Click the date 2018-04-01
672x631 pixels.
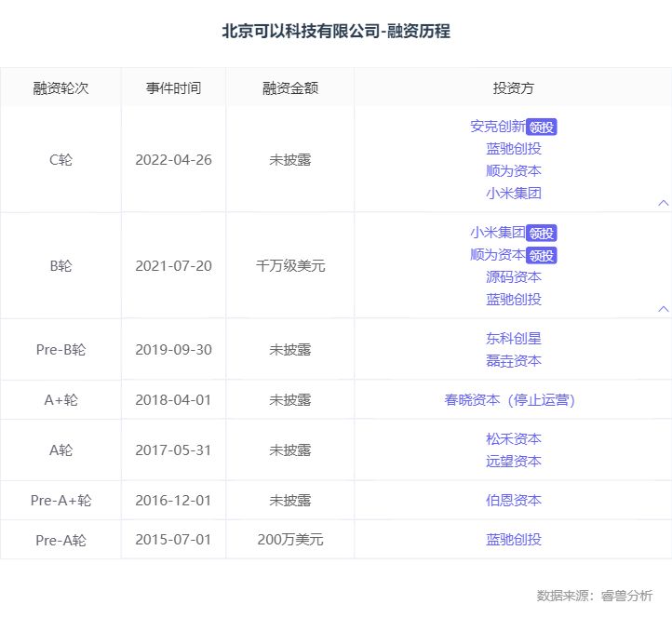[173, 400]
